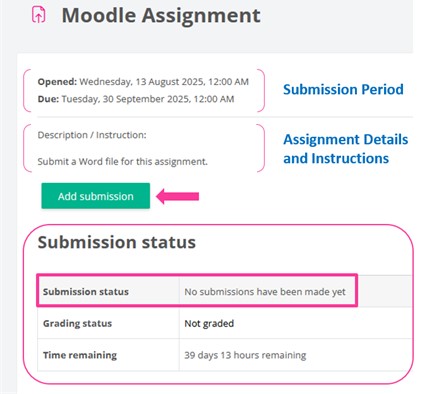Viewport: 438px width, 394px height.
Task: Click the 'Not graded' value cell
Action: click(295, 323)
